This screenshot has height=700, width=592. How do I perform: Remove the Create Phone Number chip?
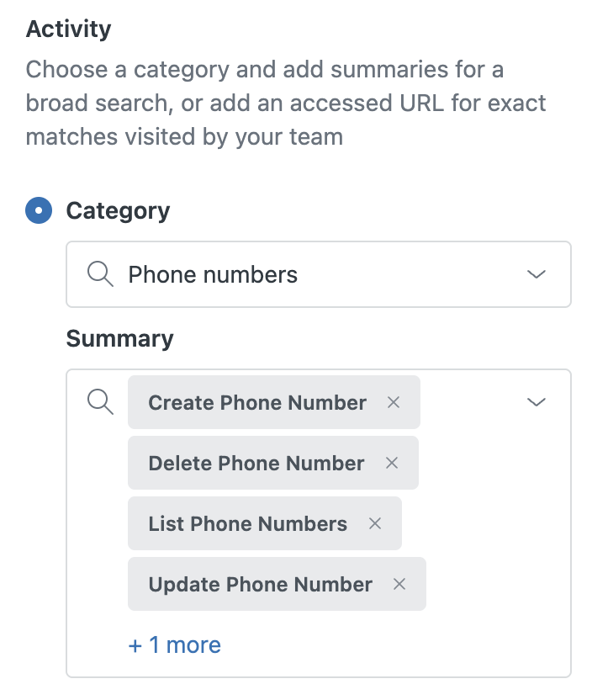(x=393, y=402)
